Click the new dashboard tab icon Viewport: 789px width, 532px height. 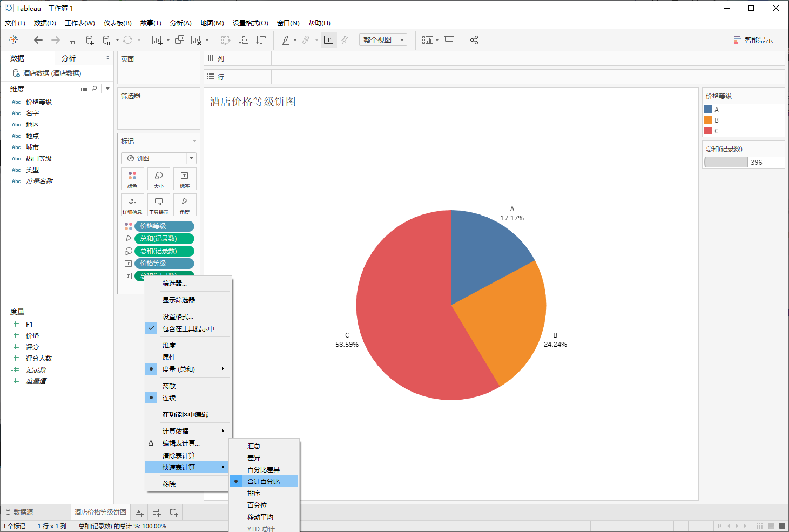[x=157, y=512]
